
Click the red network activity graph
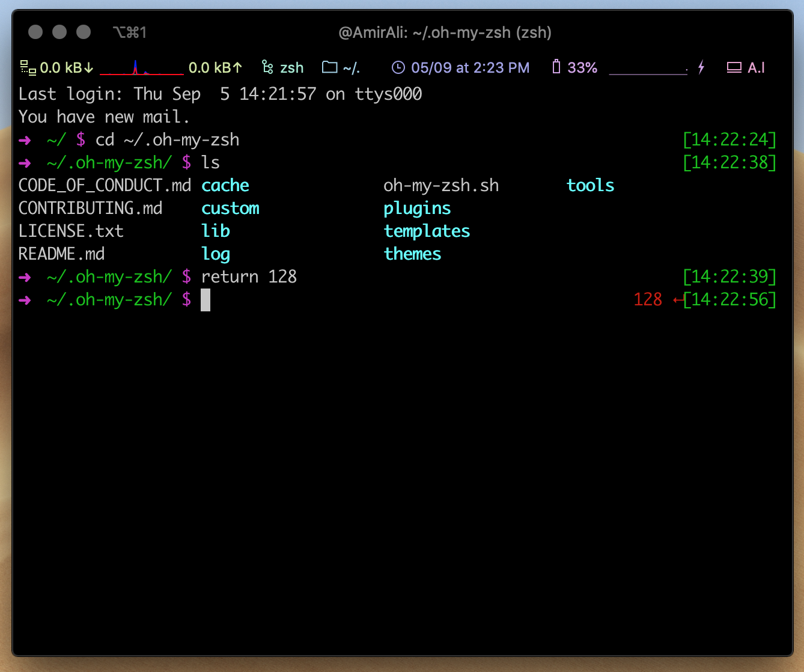(x=142, y=67)
